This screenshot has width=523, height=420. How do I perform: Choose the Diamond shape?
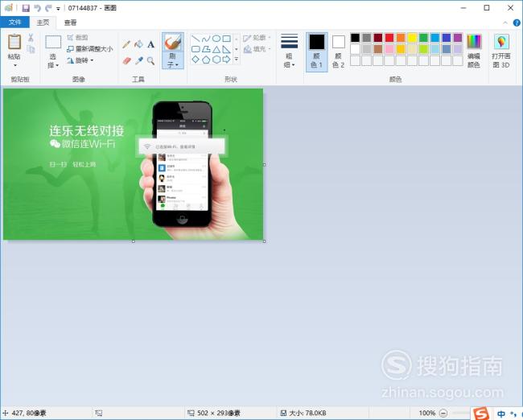[x=196, y=60]
